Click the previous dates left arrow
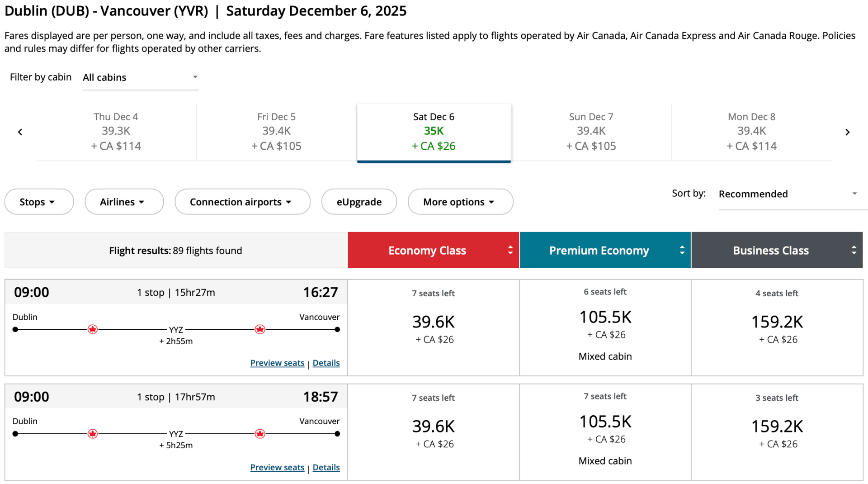This screenshot has height=484, width=868. pyautogui.click(x=20, y=132)
